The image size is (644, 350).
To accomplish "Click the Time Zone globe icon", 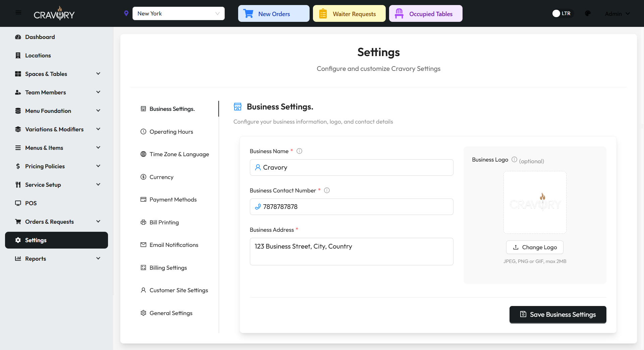I will [143, 154].
